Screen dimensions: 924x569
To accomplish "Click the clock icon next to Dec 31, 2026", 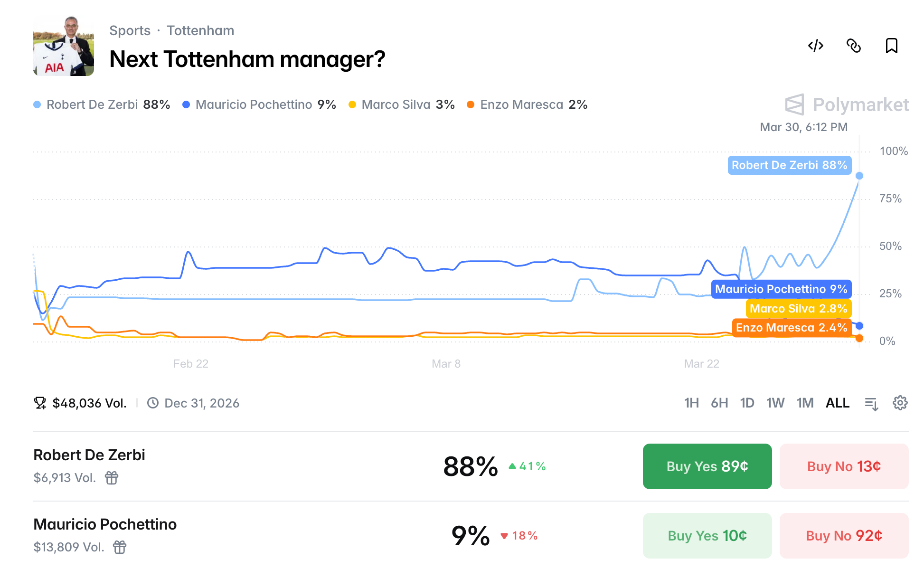I will 153,403.
